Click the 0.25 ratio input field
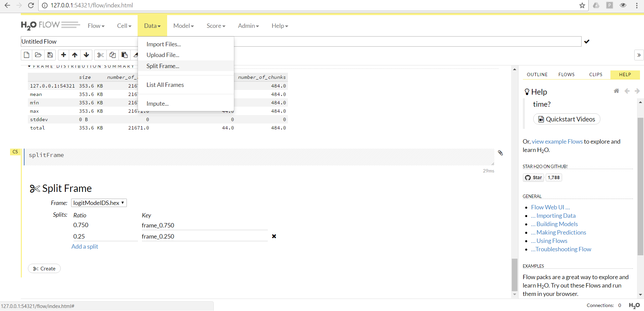This screenshot has width=644, height=311. point(105,237)
